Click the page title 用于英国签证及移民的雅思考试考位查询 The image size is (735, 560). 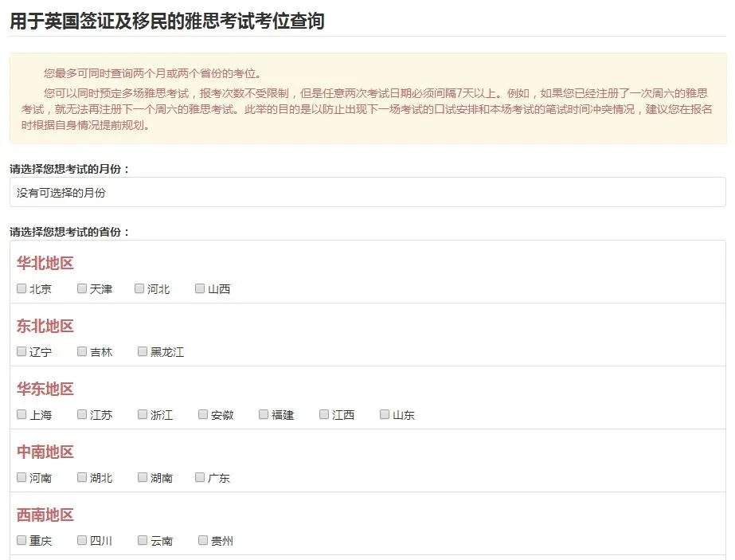(167, 21)
